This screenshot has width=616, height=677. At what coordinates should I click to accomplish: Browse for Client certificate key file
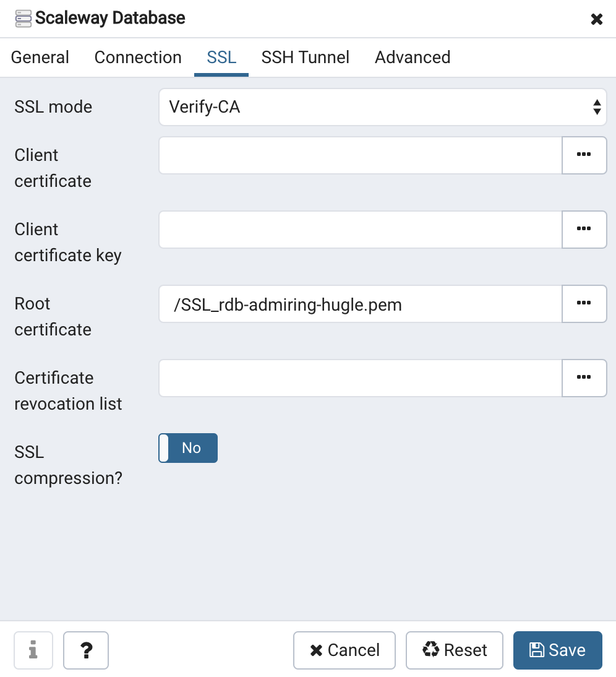point(584,230)
